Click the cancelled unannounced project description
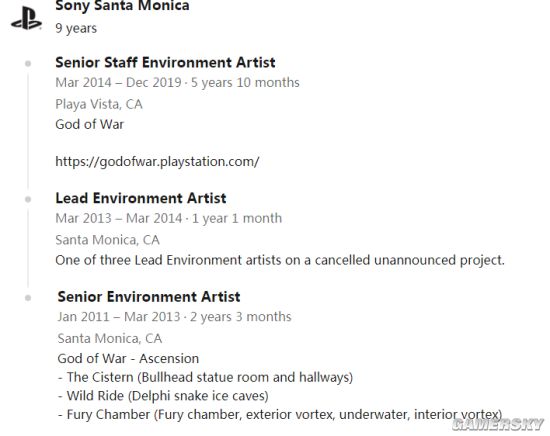 click(x=280, y=260)
